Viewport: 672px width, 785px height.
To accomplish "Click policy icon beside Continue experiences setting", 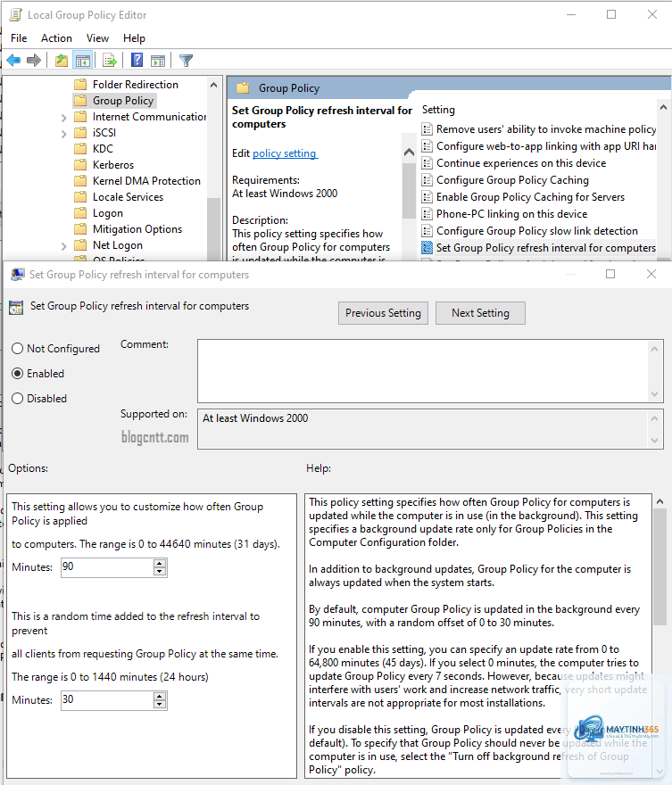I will point(427,163).
